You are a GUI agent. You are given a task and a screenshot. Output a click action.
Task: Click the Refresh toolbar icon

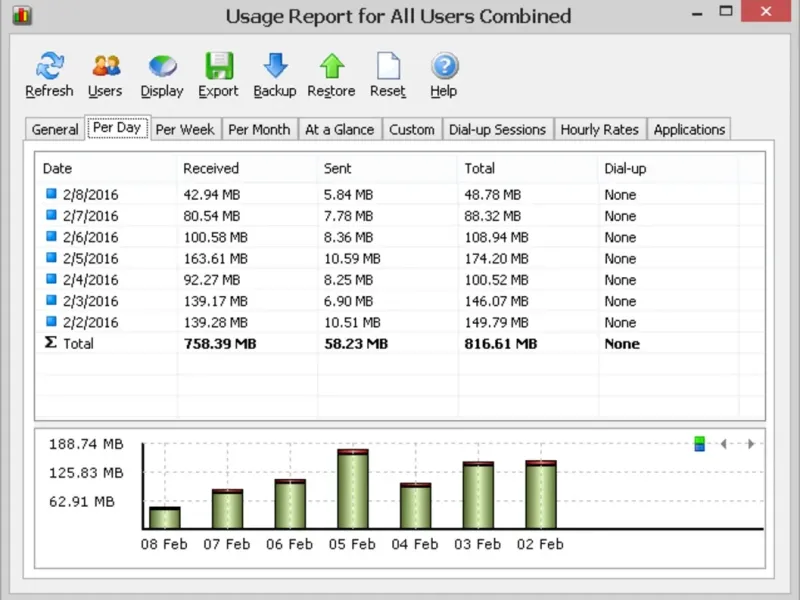coord(49,66)
